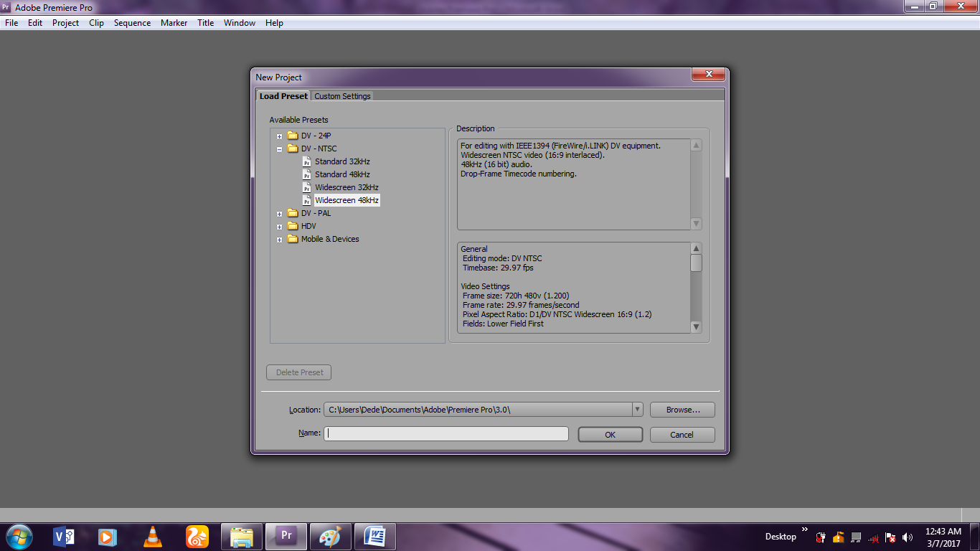The height and width of the screenshot is (551, 980).
Task: Open the Windows Start menu
Action: click(19, 537)
